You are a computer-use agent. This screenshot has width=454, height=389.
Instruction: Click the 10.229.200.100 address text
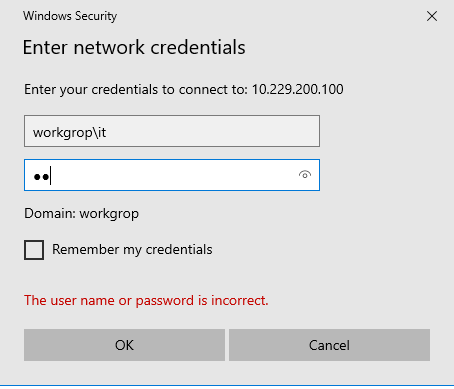coord(297,89)
